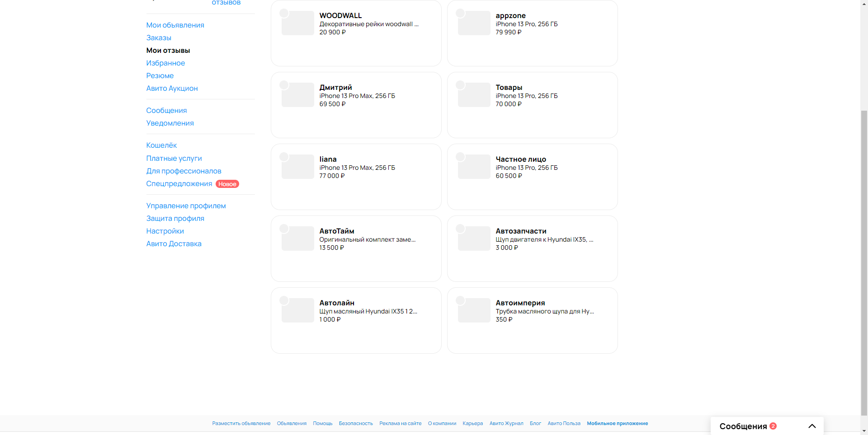Open seller name Частное лицо
This screenshot has height=435, width=868.
coord(521,159)
